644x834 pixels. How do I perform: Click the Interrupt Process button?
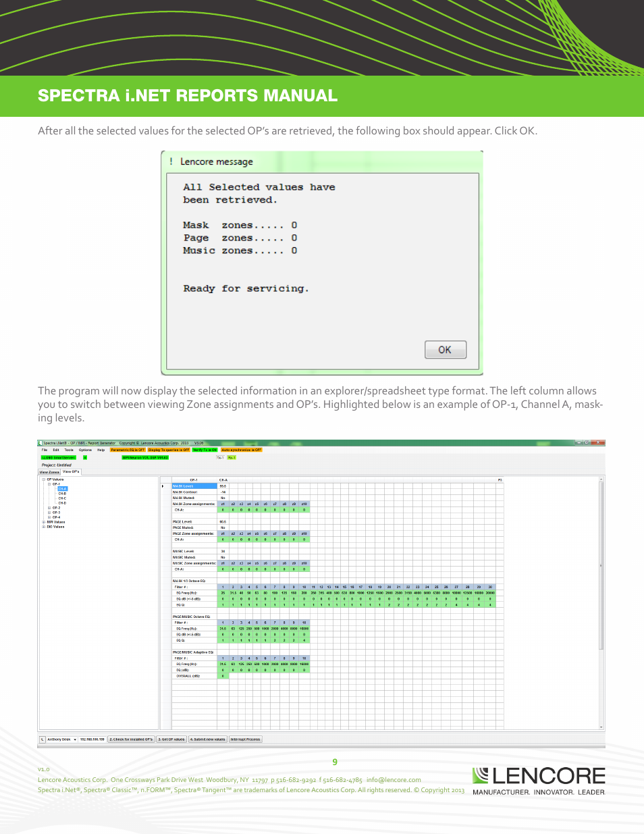coord(246,739)
